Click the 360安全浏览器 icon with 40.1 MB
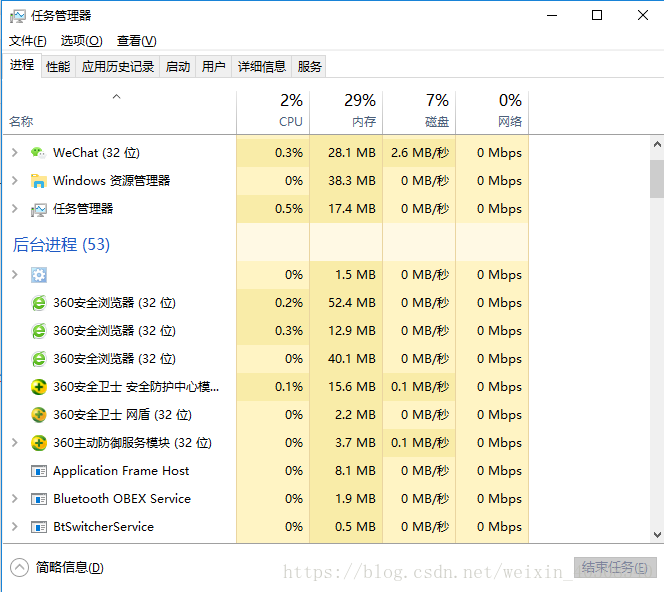 tap(39, 359)
